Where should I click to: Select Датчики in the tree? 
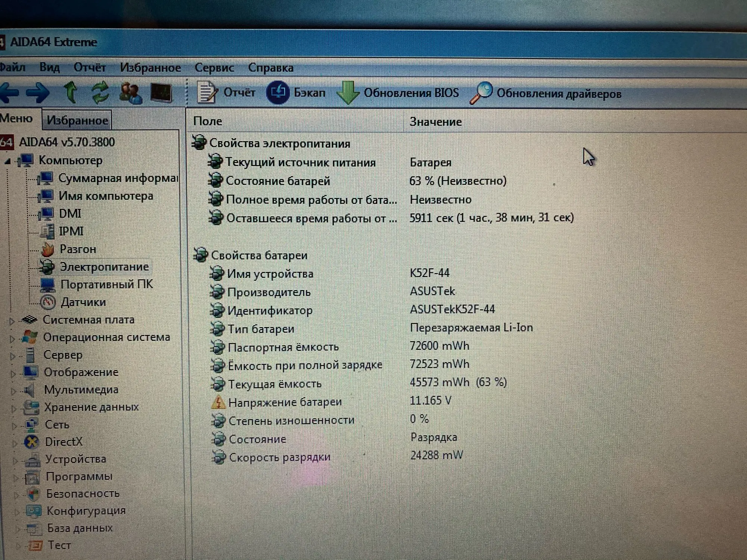click(83, 302)
